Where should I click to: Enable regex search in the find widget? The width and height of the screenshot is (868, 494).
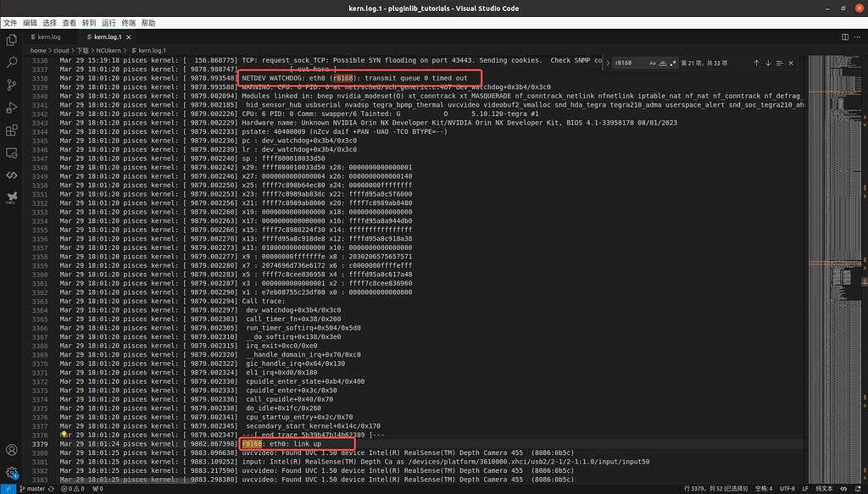point(675,62)
